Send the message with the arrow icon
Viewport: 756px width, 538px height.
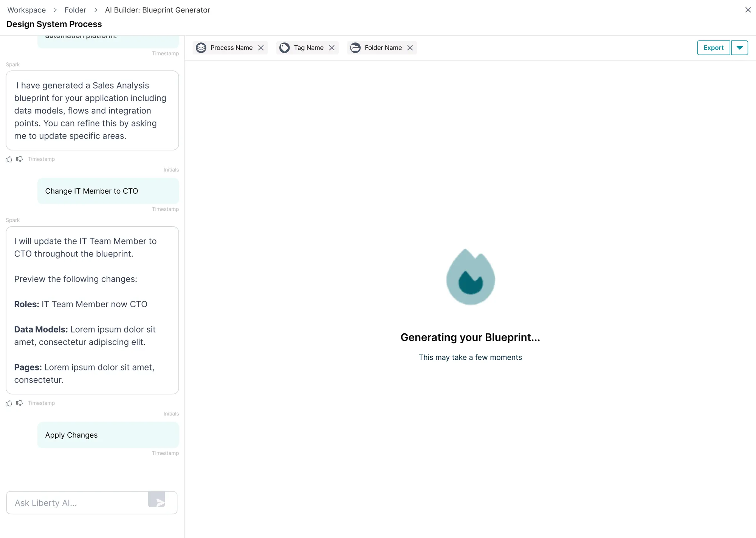tap(156, 499)
